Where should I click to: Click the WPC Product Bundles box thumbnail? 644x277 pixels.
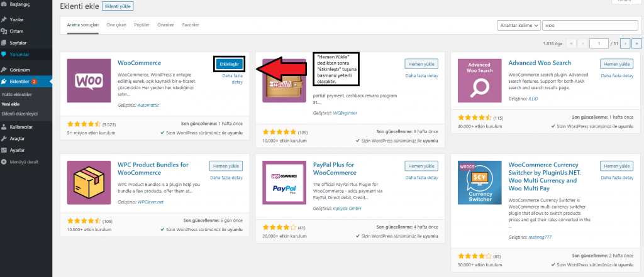[89, 183]
